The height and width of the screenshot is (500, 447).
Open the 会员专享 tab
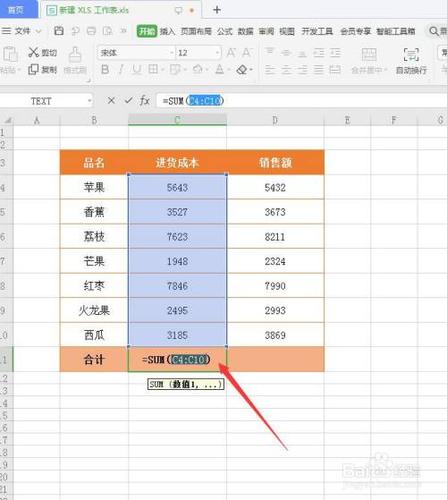coord(355,31)
